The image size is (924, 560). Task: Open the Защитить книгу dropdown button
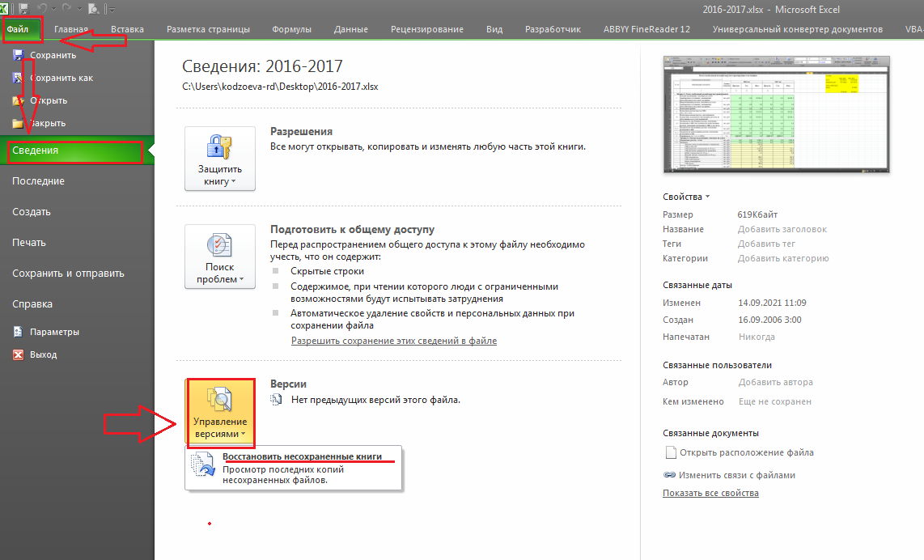pyautogui.click(x=220, y=159)
